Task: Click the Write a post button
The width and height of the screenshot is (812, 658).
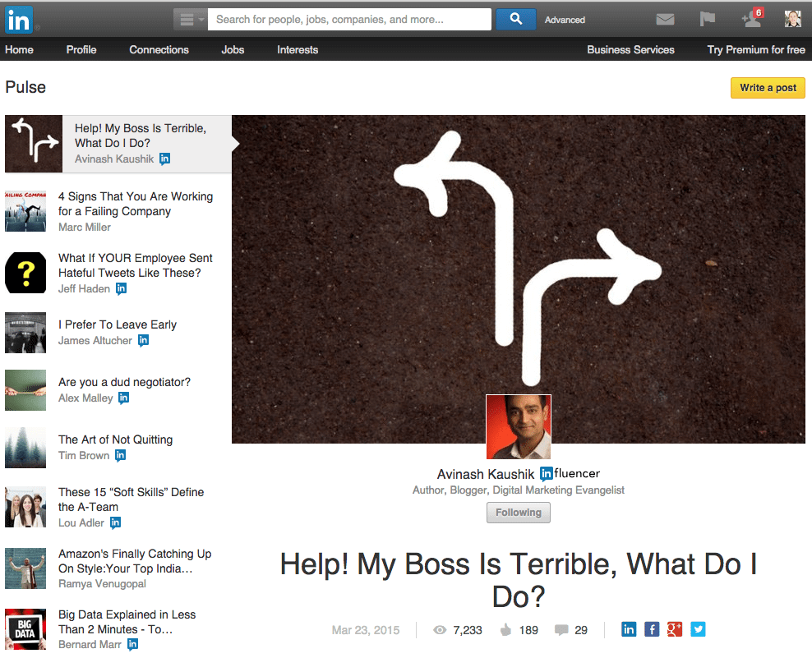Action: [768, 88]
